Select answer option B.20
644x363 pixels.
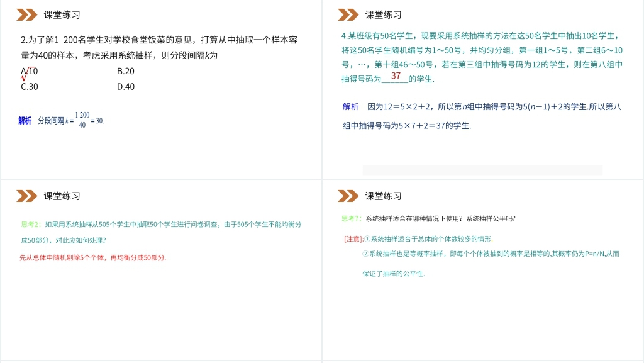(x=126, y=71)
